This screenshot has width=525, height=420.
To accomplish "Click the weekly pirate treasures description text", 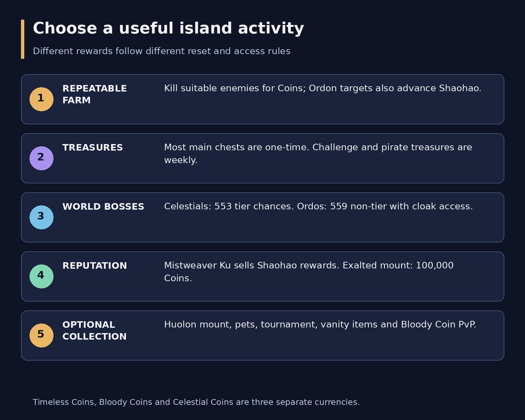I will [x=318, y=154].
